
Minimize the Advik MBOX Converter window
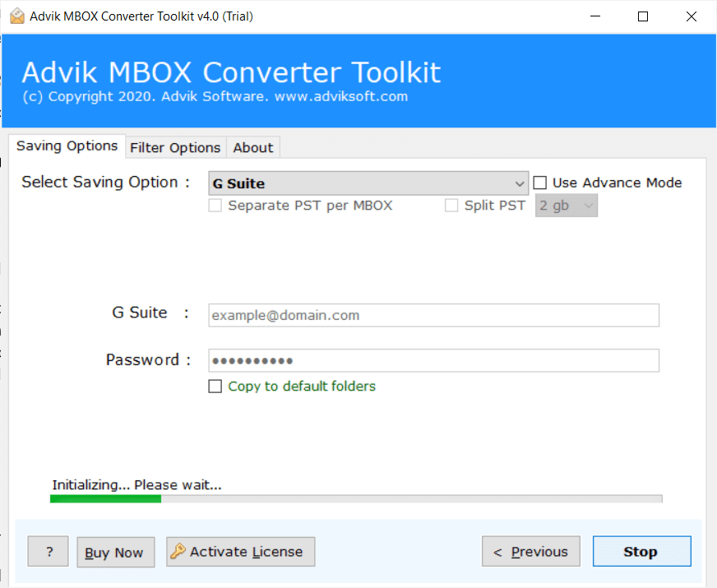tap(595, 16)
